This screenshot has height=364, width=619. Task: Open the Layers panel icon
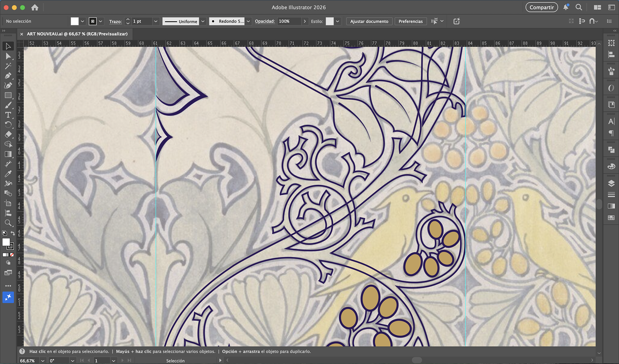click(x=611, y=184)
